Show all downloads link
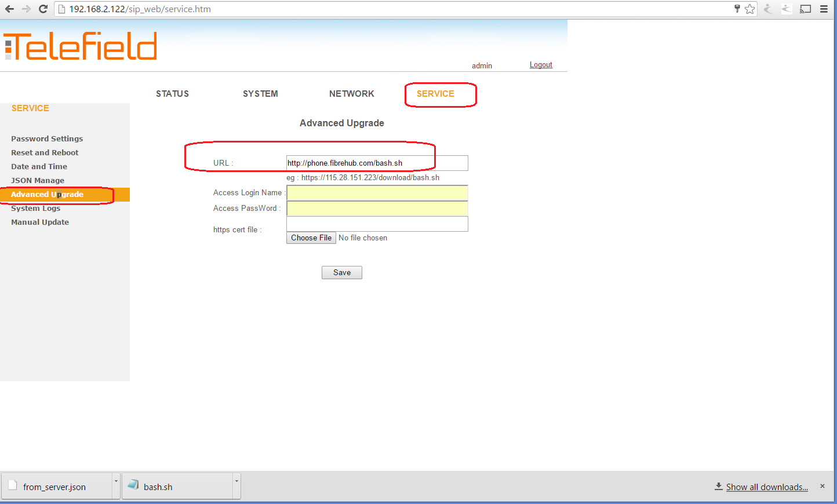 click(766, 487)
